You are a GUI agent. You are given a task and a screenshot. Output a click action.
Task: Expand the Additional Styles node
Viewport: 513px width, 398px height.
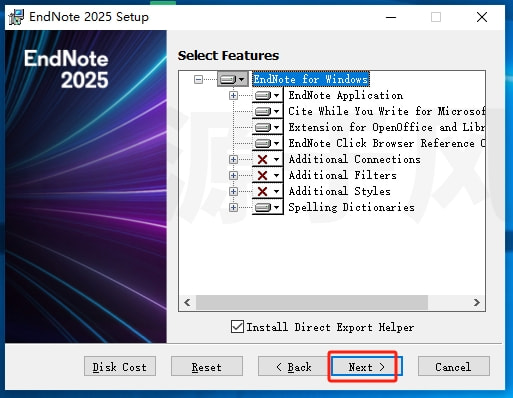click(233, 191)
